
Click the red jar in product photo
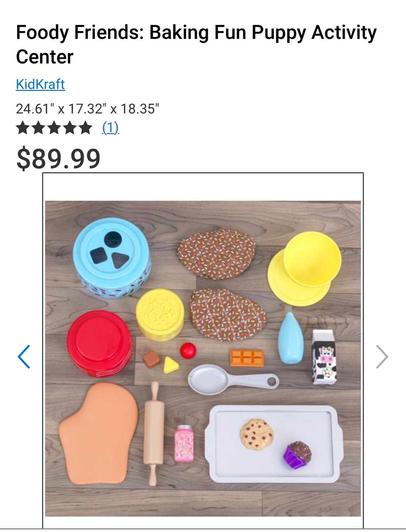pos(99,344)
